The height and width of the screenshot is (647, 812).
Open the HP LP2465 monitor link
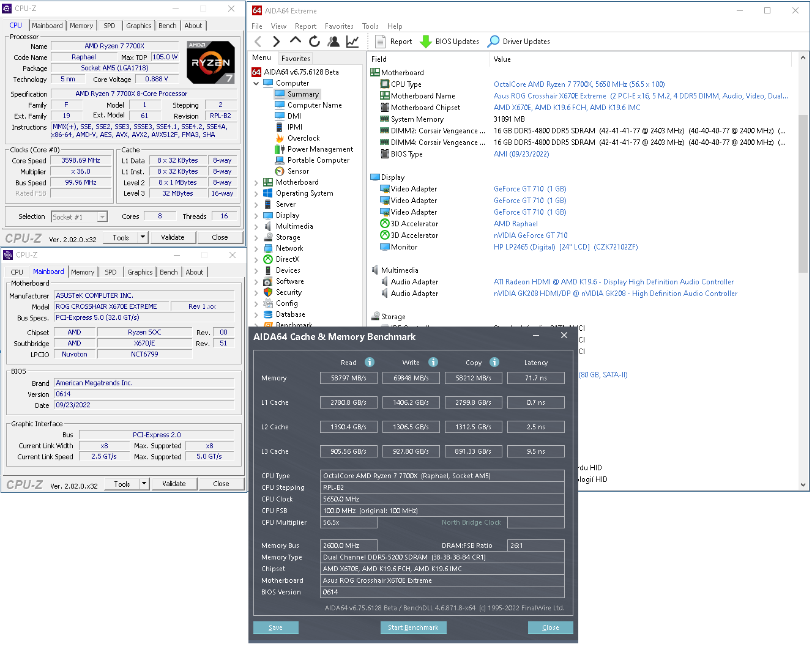point(565,247)
